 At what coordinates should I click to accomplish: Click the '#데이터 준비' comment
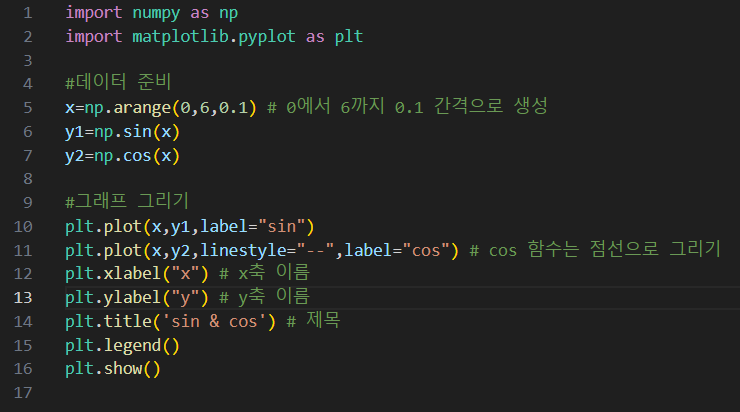tap(118, 83)
